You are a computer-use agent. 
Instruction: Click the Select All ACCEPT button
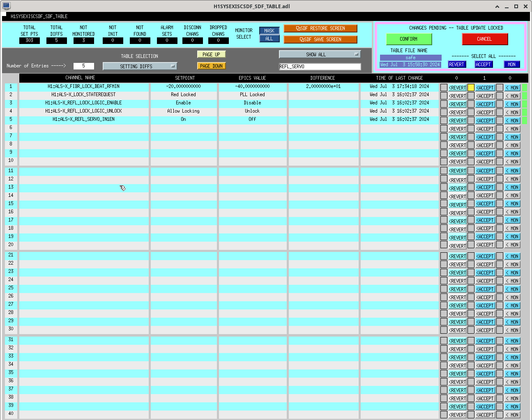[484, 65]
